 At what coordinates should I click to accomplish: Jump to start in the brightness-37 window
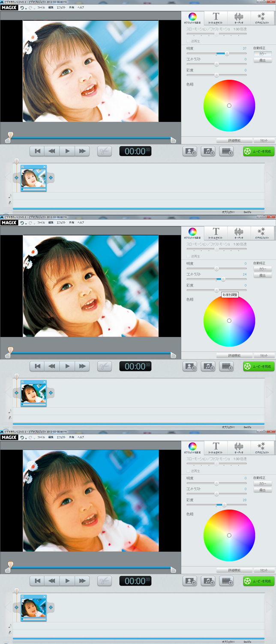click(x=37, y=151)
